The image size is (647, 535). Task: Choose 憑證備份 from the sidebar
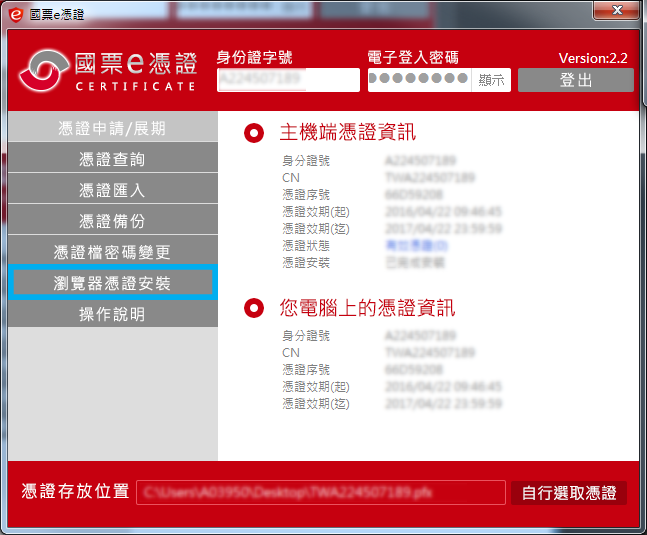(x=113, y=220)
